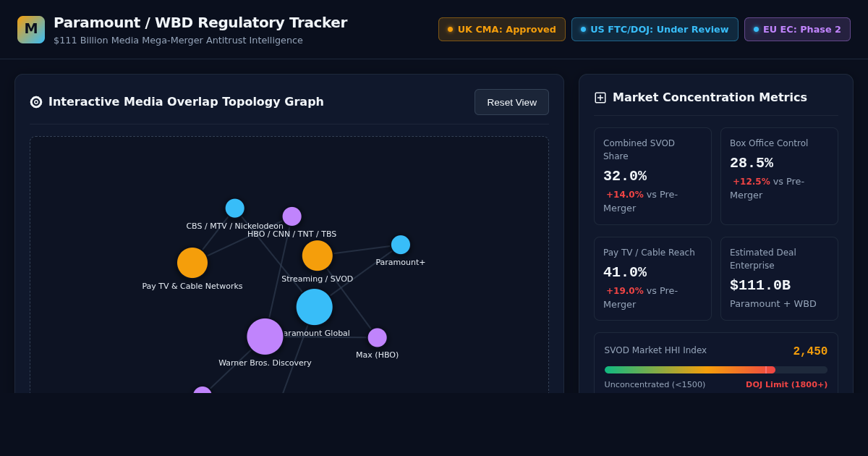Click the $111 Billion subtitle text

178,41
